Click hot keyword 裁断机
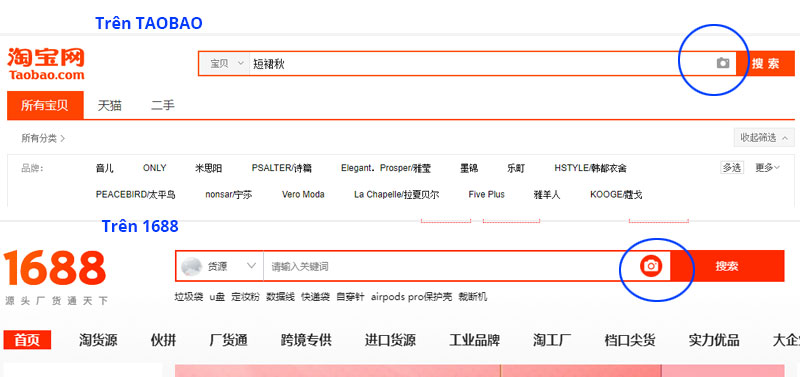The height and width of the screenshot is (377, 800). (x=472, y=296)
